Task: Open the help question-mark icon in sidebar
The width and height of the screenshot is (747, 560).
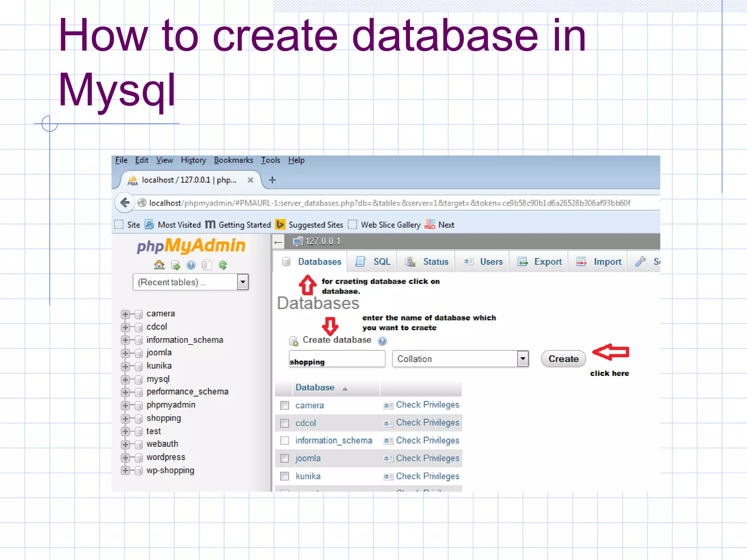Action: coord(191,265)
